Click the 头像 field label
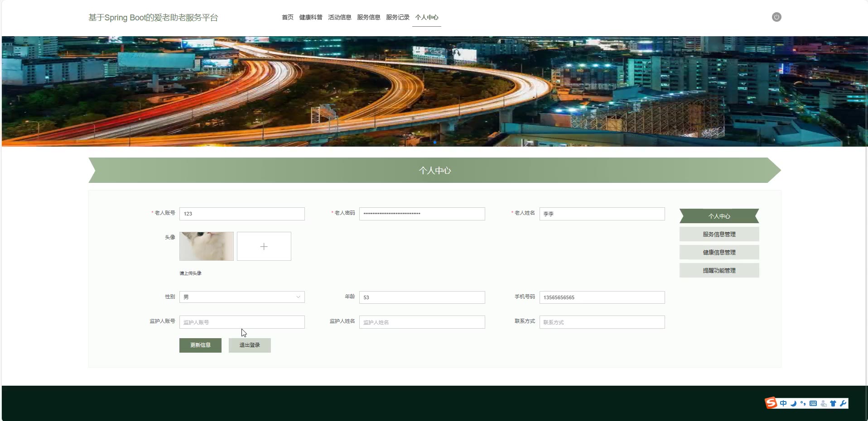Viewport: 868px width, 421px height. [x=170, y=237]
